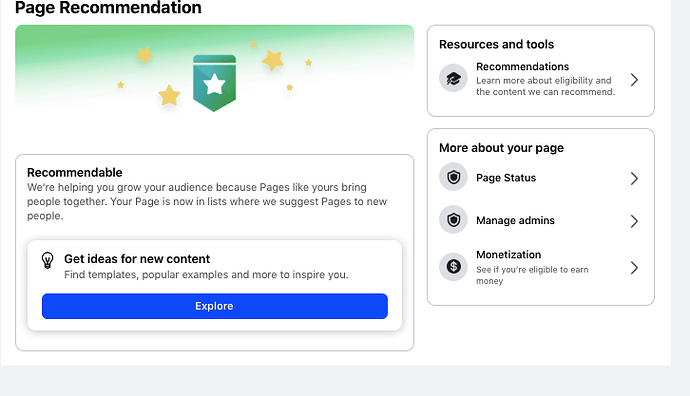Image resolution: width=690 pixels, height=396 pixels.
Task: Click the lightbulb icon for content ideas
Action: [48, 260]
